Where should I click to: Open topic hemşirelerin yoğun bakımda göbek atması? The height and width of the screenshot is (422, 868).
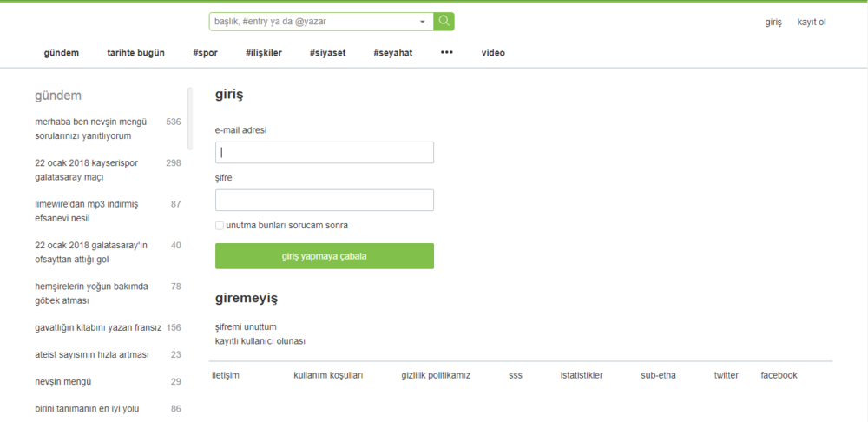tap(91, 293)
